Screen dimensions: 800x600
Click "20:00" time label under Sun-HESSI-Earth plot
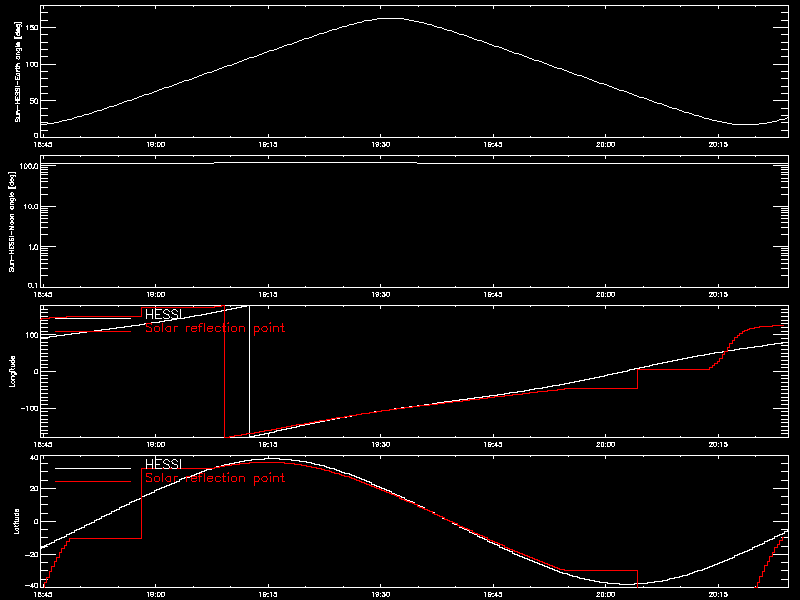[x=606, y=144]
